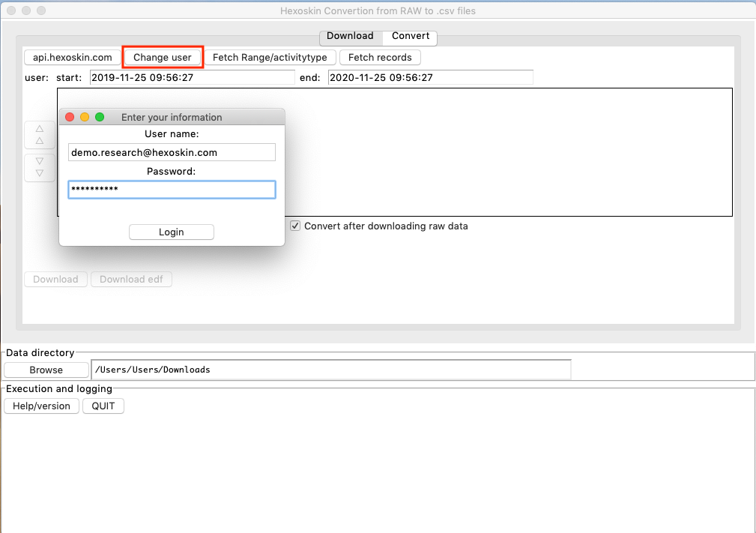Image resolution: width=756 pixels, height=533 pixels.
Task: Click the Password input field
Action: coord(172,190)
